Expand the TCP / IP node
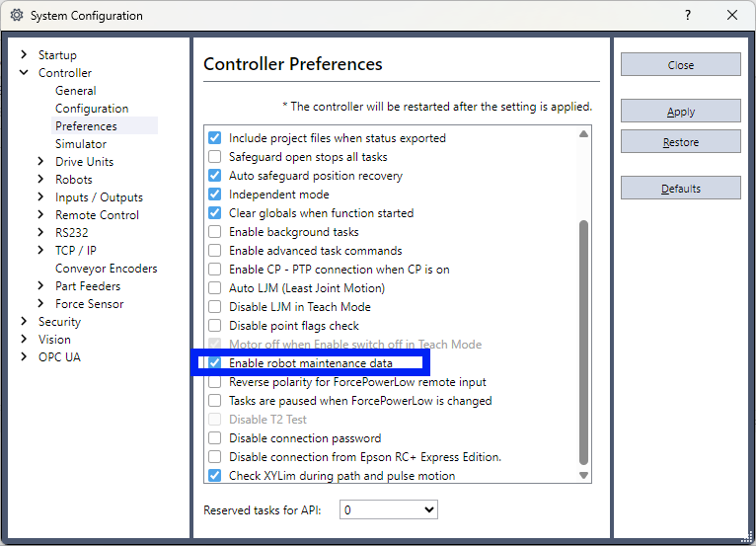Viewport: 756px width, 546px height. coord(40,250)
